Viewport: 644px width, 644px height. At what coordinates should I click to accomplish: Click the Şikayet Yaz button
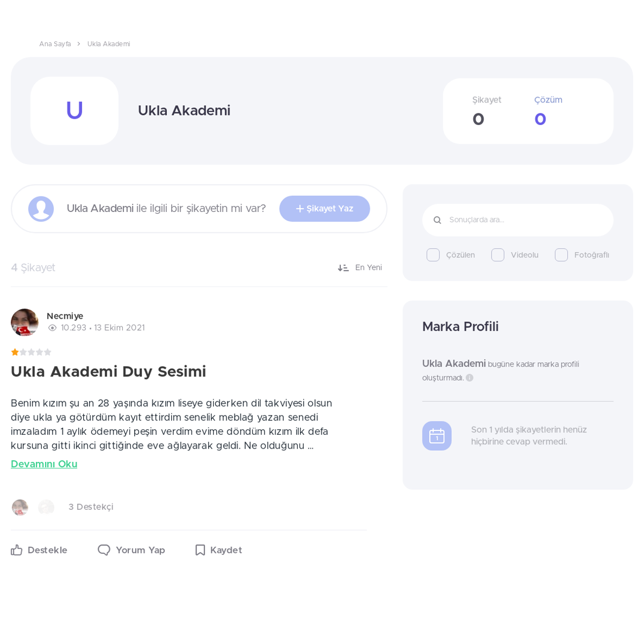[325, 209]
